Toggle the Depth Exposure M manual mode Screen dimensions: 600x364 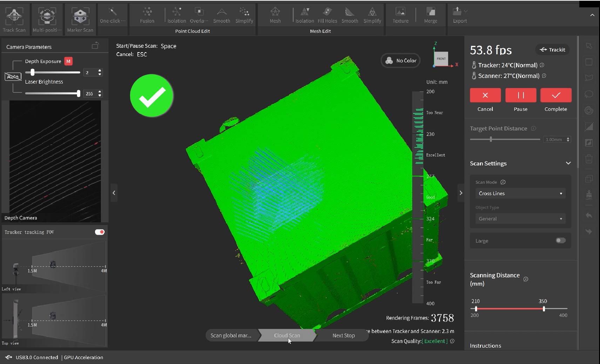pyautogui.click(x=68, y=61)
